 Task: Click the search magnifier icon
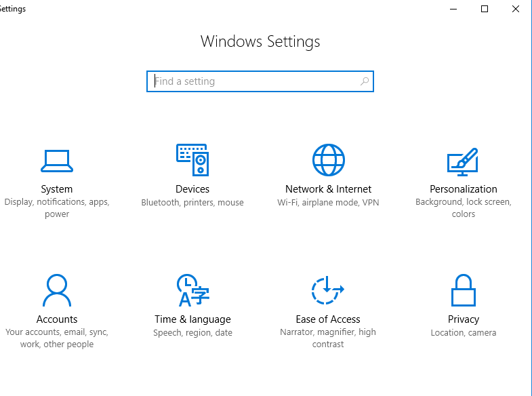(x=365, y=81)
